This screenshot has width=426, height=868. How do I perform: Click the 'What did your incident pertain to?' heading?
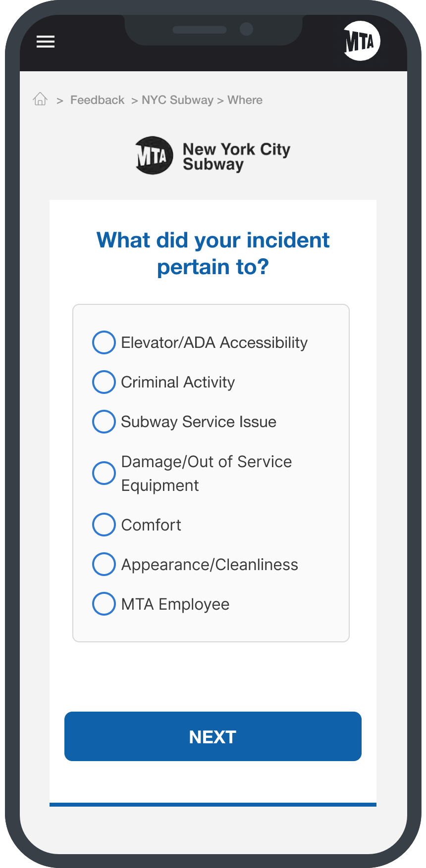click(213, 253)
